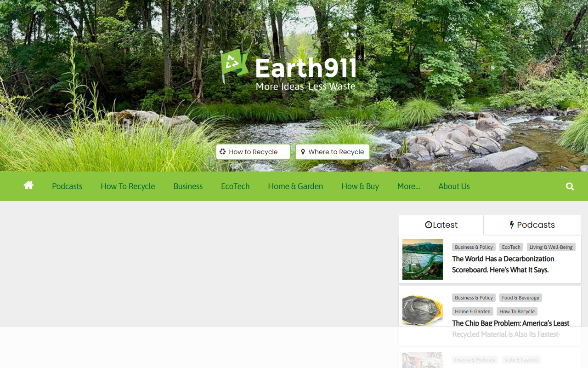
Task: Click the map pin in Where to Recycle button
Action: 303,152
